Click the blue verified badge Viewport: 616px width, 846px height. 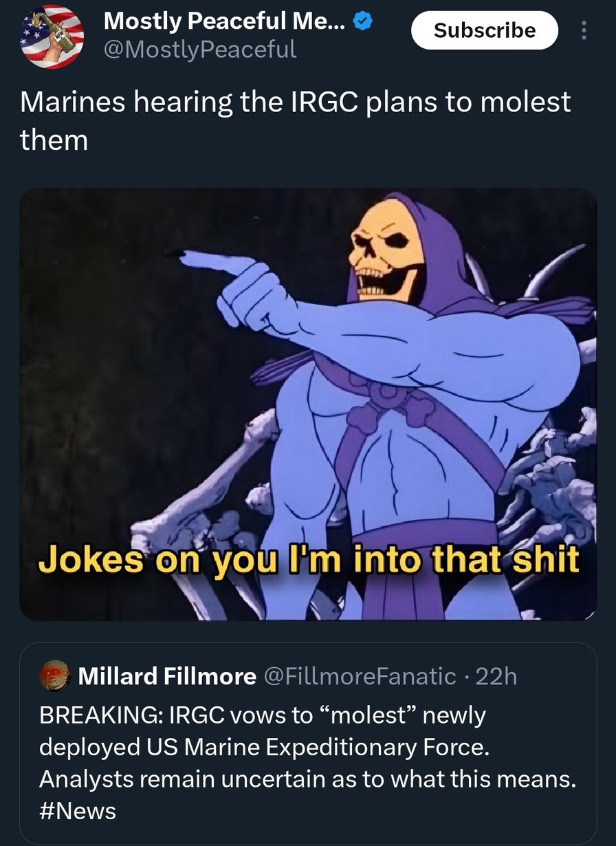point(363,21)
